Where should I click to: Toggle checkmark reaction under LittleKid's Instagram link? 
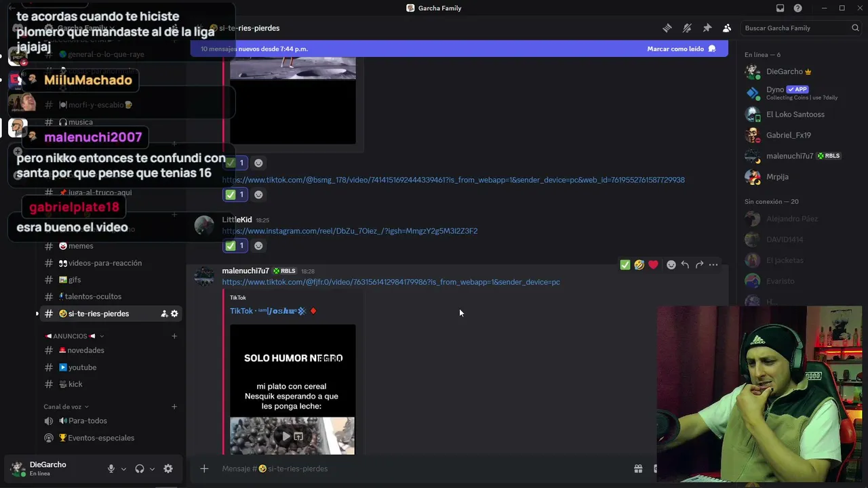point(235,245)
